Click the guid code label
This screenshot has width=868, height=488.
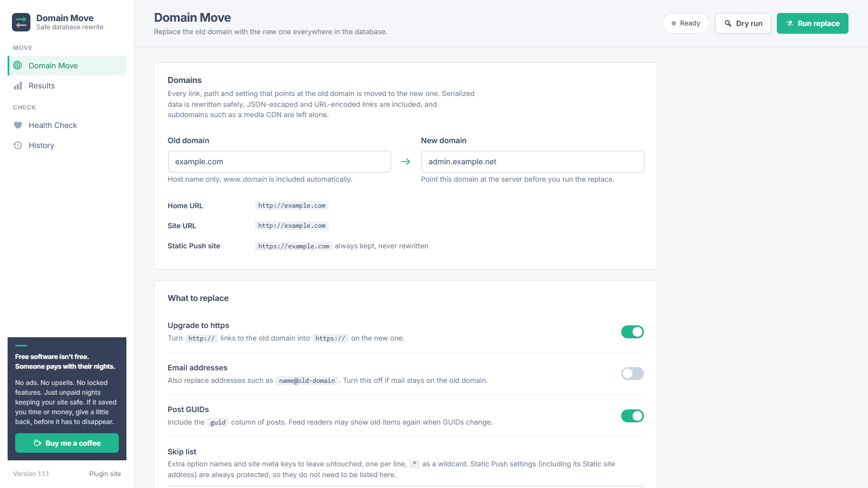point(218,422)
